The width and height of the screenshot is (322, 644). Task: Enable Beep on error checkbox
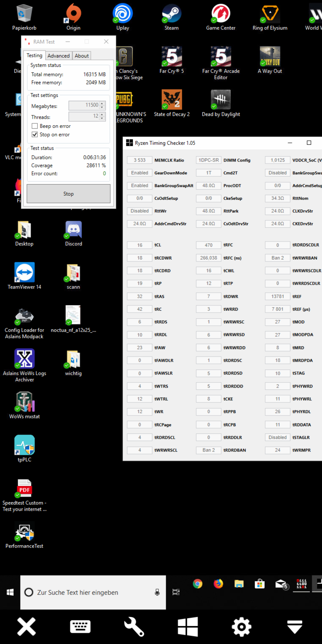pyautogui.click(x=35, y=126)
